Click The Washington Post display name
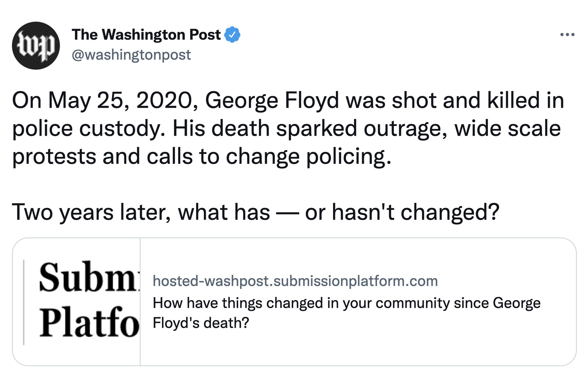This screenshot has height=379, width=588. tap(146, 35)
